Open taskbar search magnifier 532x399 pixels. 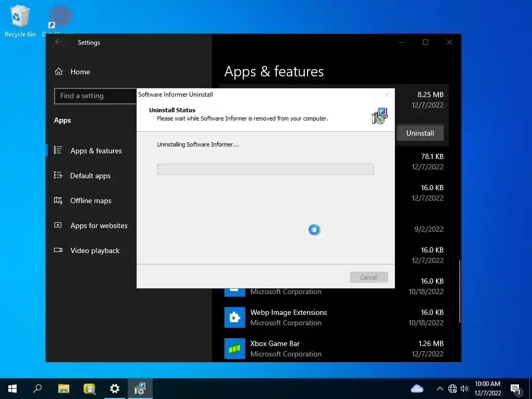[37, 389]
